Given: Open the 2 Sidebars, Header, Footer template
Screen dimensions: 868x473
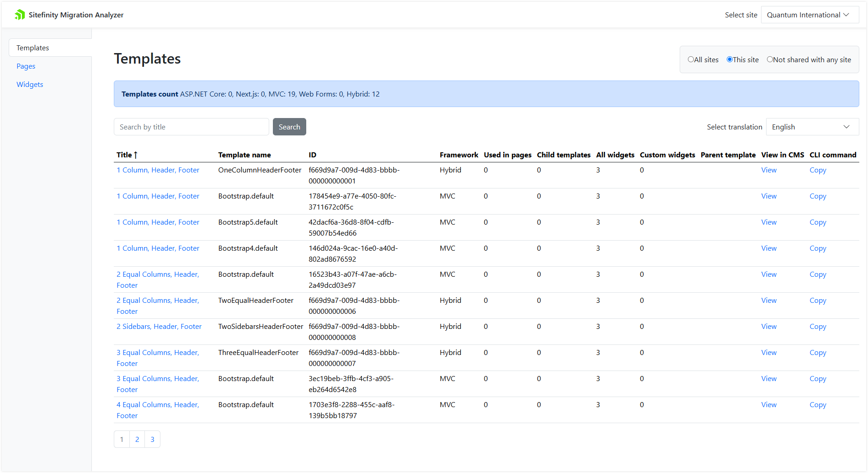Looking at the screenshot, I should point(159,327).
